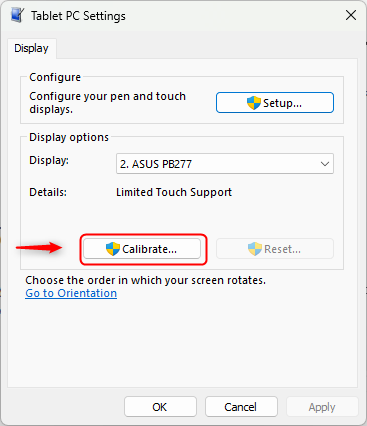Confirm the settings with OK
This screenshot has width=367, height=426.
[x=160, y=407]
